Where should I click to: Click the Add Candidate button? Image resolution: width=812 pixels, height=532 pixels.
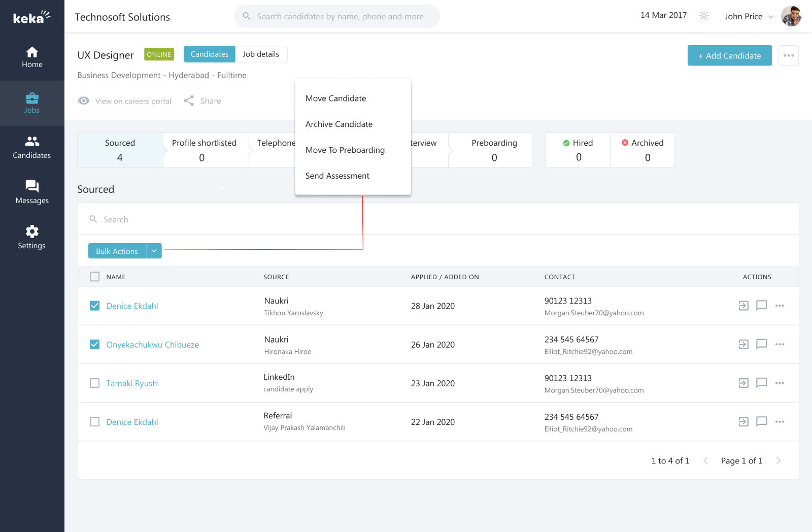[x=729, y=55]
